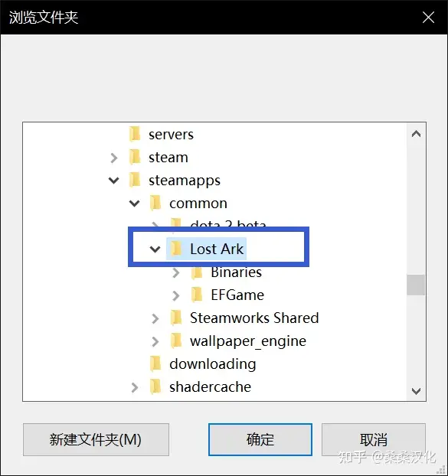
Task: Collapse the Lost Ark folder node
Action: [x=155, y=249]
